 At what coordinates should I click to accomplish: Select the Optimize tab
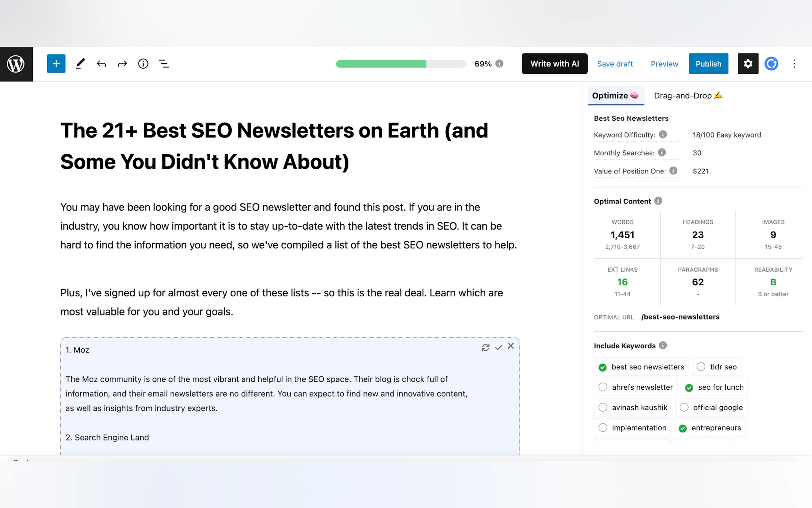click(x=615, y=96)
